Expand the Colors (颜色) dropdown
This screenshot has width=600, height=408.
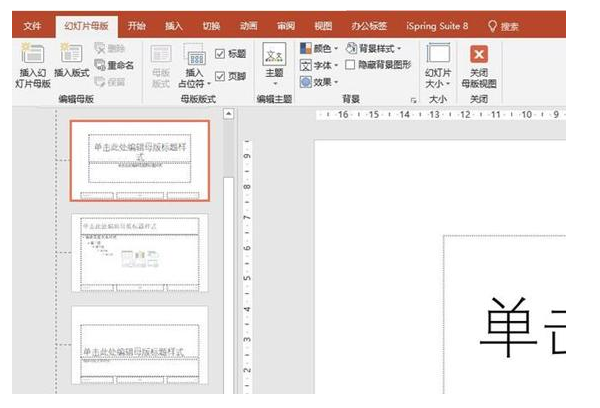coord(318,48)
